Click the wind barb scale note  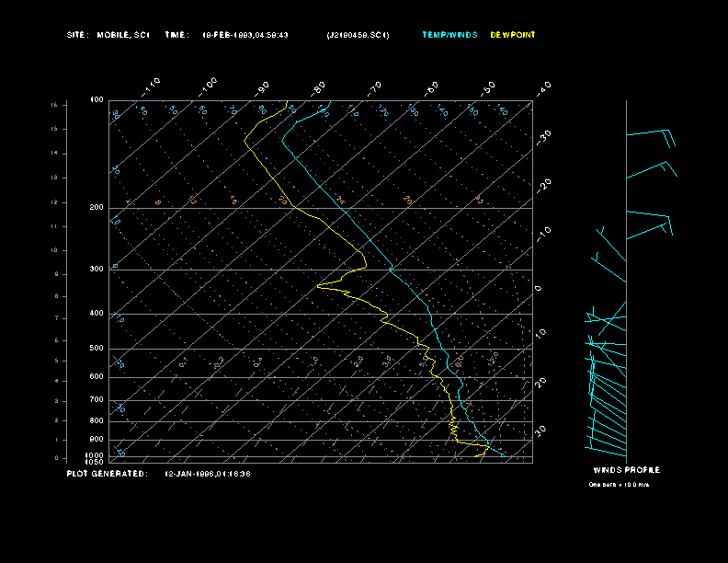[x=619, y=485]
